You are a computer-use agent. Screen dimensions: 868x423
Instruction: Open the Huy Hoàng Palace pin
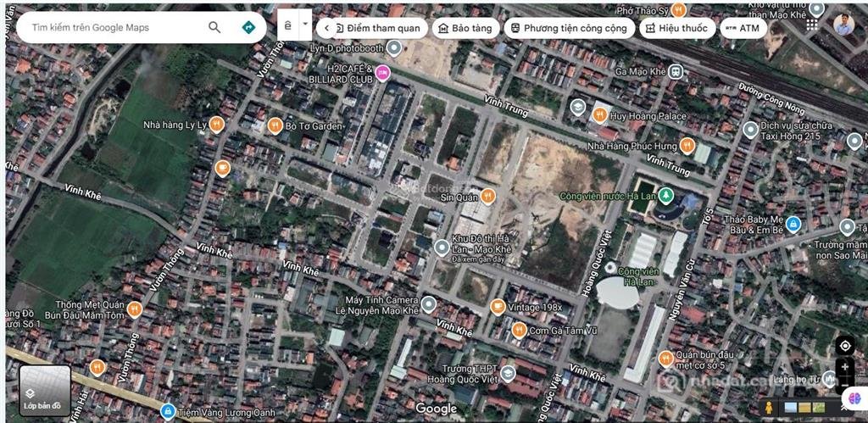599,115
